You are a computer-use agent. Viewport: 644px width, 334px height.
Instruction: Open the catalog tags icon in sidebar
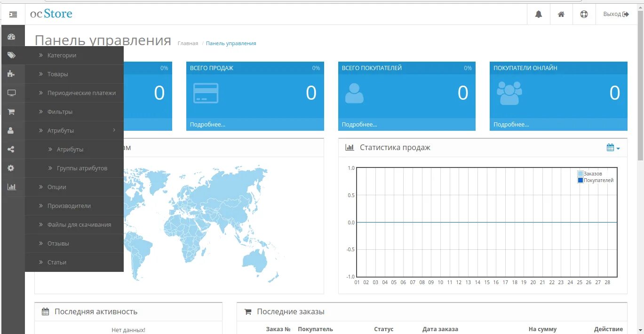(x=12, y=56)
